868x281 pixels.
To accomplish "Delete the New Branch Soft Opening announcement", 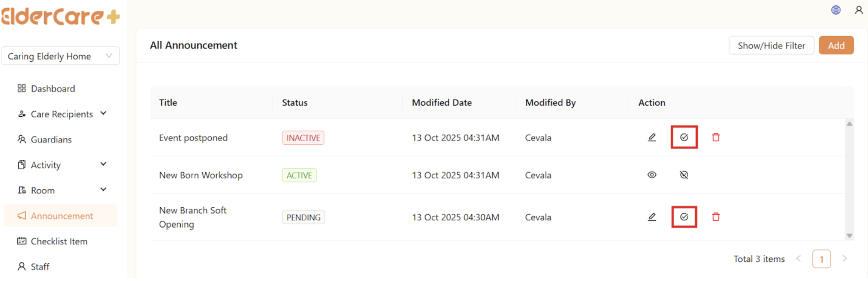I will [716, 217].
